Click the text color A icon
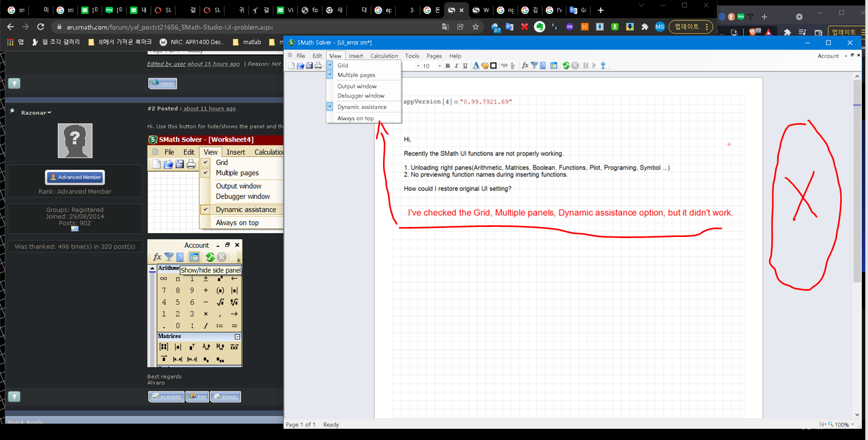 pos(475,66)
